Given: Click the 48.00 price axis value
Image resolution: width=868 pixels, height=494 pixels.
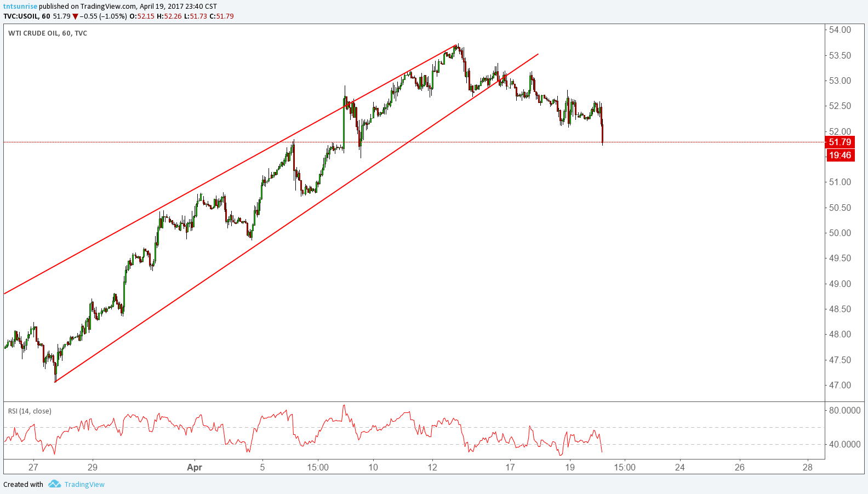Looking at the screenshot, I should [840, 334].
